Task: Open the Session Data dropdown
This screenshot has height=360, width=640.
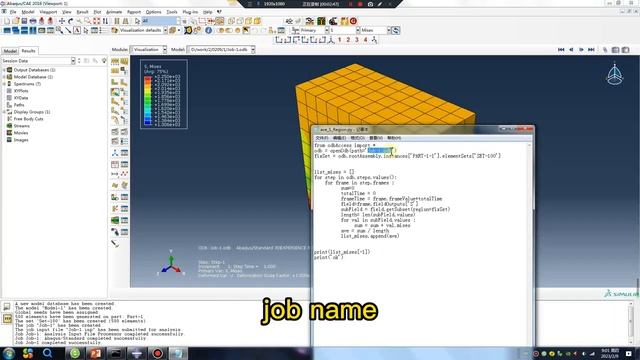Action: 73,61
